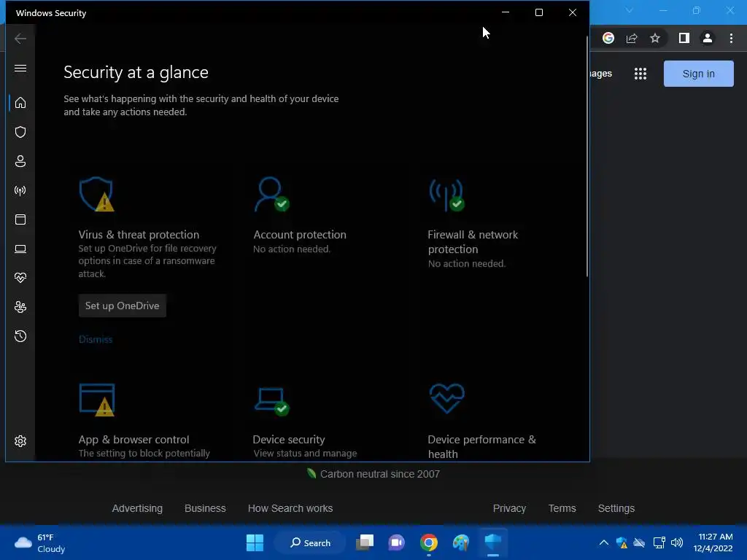Click the Virus & threat protection shield tile icon

[x=97, y=194]
